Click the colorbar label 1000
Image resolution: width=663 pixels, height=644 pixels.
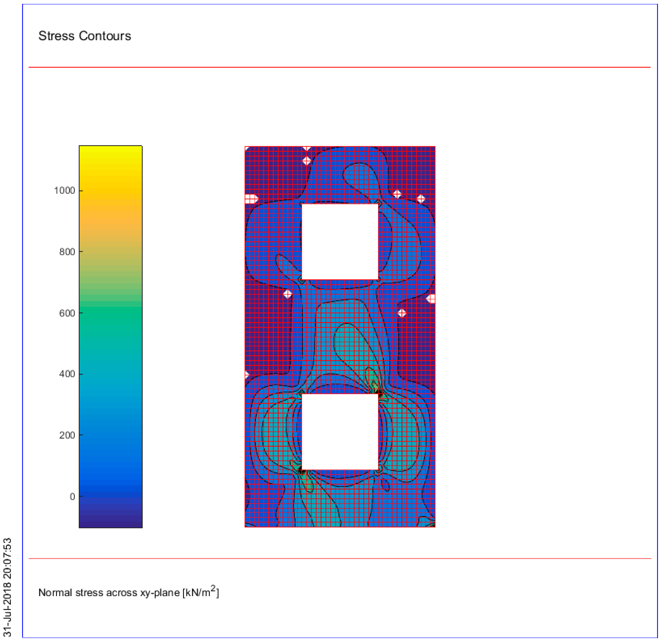coord(64,191)
